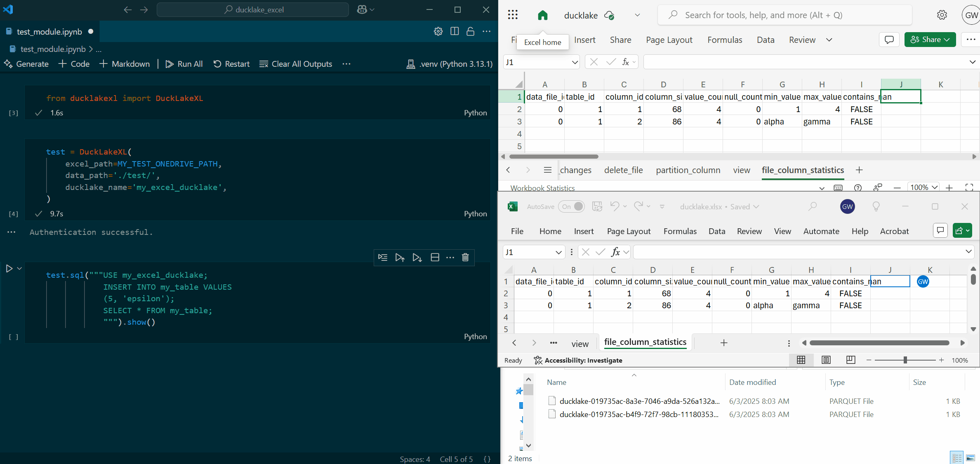Viewport: 980px width, 464px height.
Task: Open Copilot chat icon in title bar
Action: click(362, 9)
